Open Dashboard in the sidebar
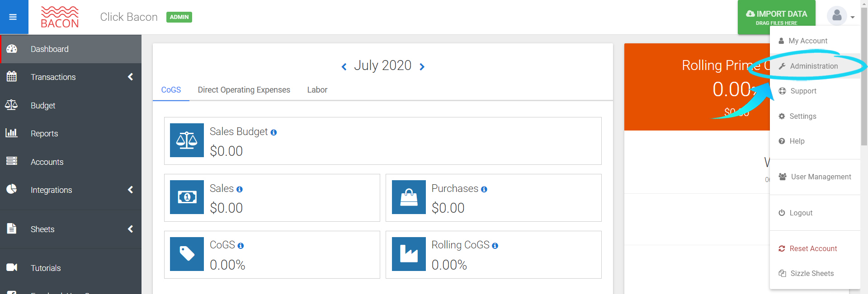Screen dimensions: 868x294 tap(71, 49)
